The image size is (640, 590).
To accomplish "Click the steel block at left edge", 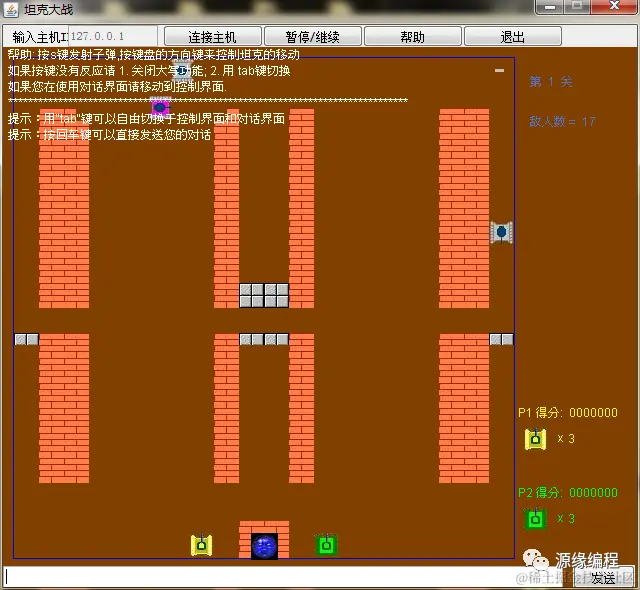I will tap(27, 339).
